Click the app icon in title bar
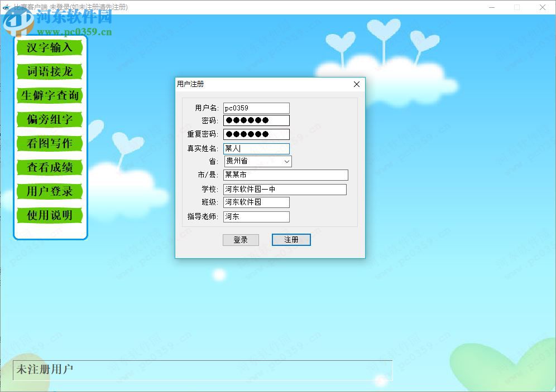The height and width of the screenshot is (392, 556). click(x=6, y=7)
